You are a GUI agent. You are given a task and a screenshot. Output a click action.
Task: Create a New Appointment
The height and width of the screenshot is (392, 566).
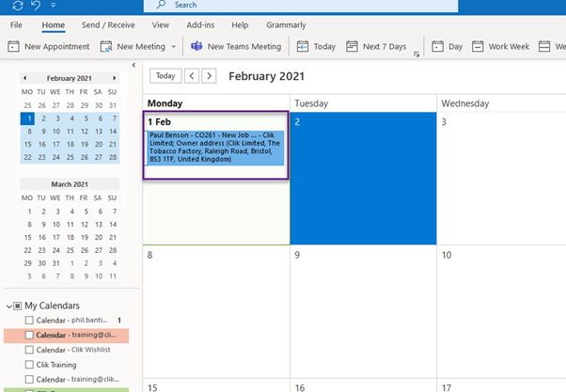click(x=48, y=47)
